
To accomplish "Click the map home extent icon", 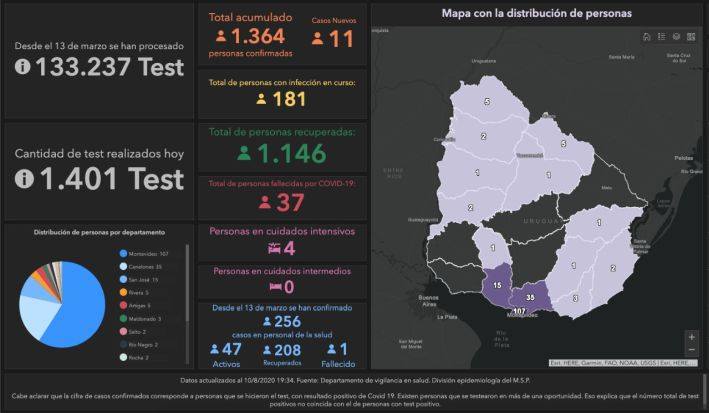I will (x=647, y=37).
